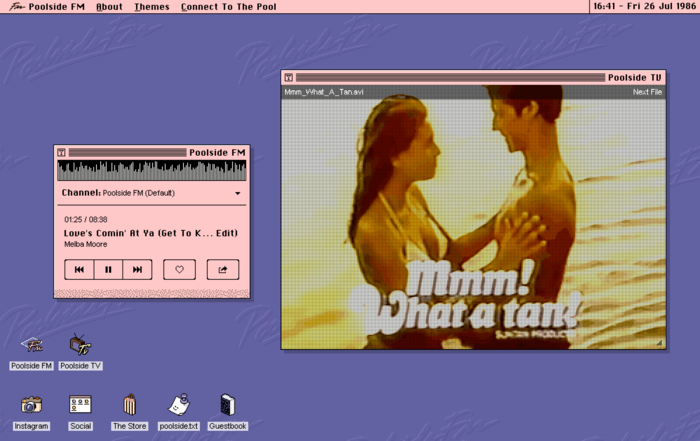700x441 pixels.
Task: Go back to the previous track
Action: coord(79,270)
